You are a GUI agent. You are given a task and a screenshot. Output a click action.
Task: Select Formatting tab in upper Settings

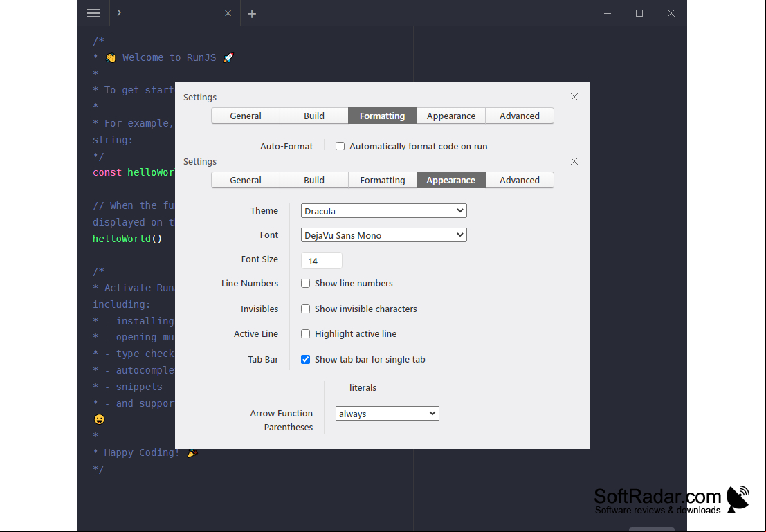coord(382,116)
